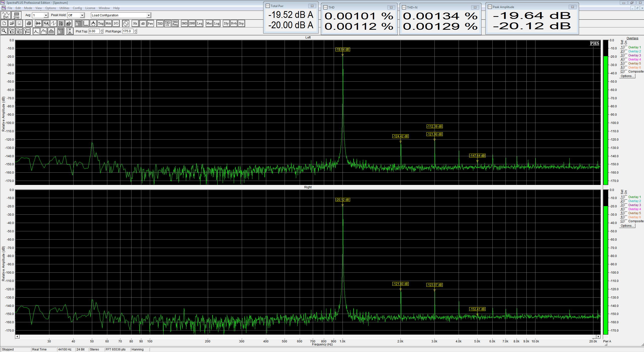644x352 pixels.
Task: Click the Zoom Out 2X magnifier
Action: tap(19, 31)
